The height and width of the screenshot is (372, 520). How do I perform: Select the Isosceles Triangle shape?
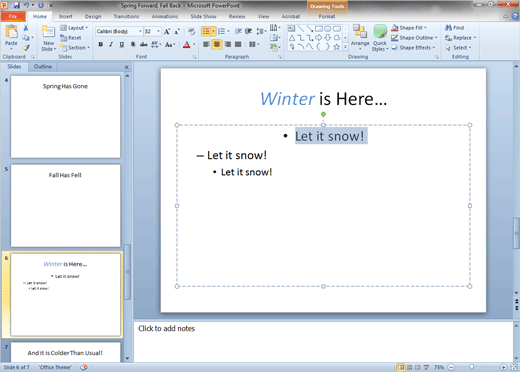pos(292,38)
